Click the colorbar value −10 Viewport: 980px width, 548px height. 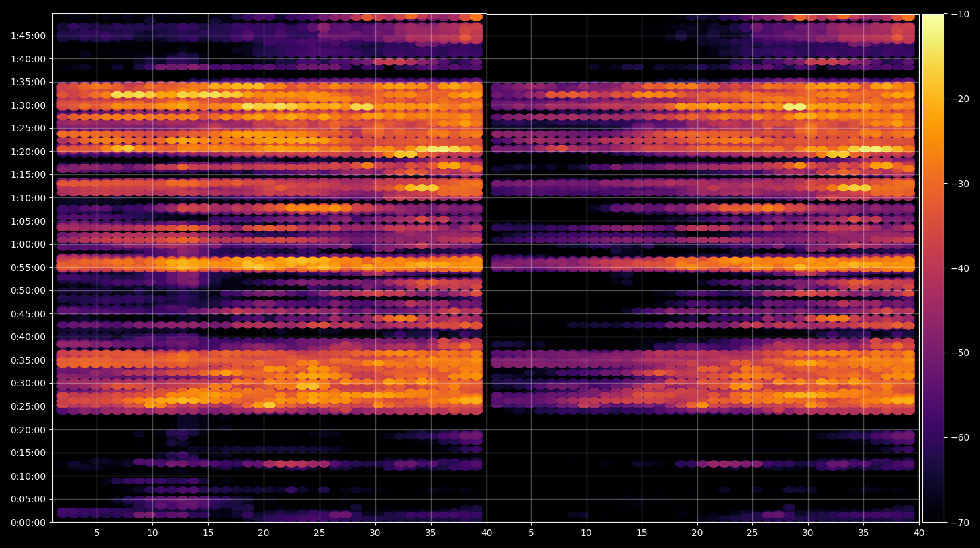pos(961,14)
